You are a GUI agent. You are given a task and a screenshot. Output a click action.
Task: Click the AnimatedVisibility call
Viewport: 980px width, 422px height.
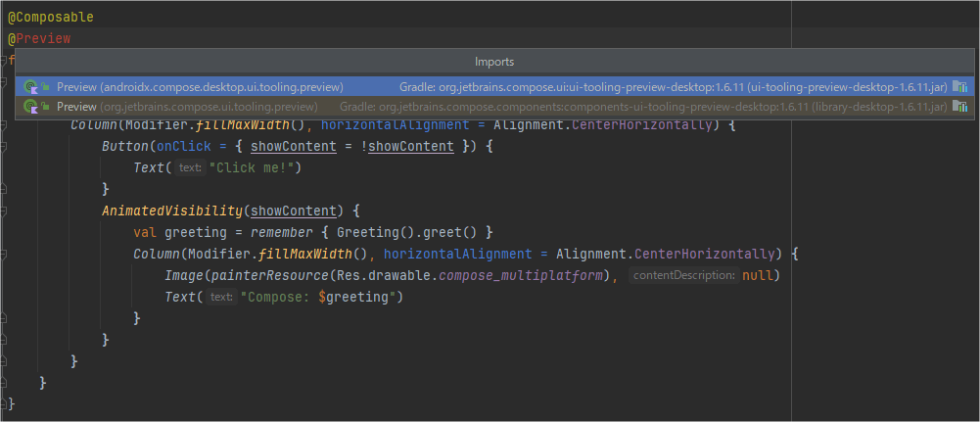point(172,211)
